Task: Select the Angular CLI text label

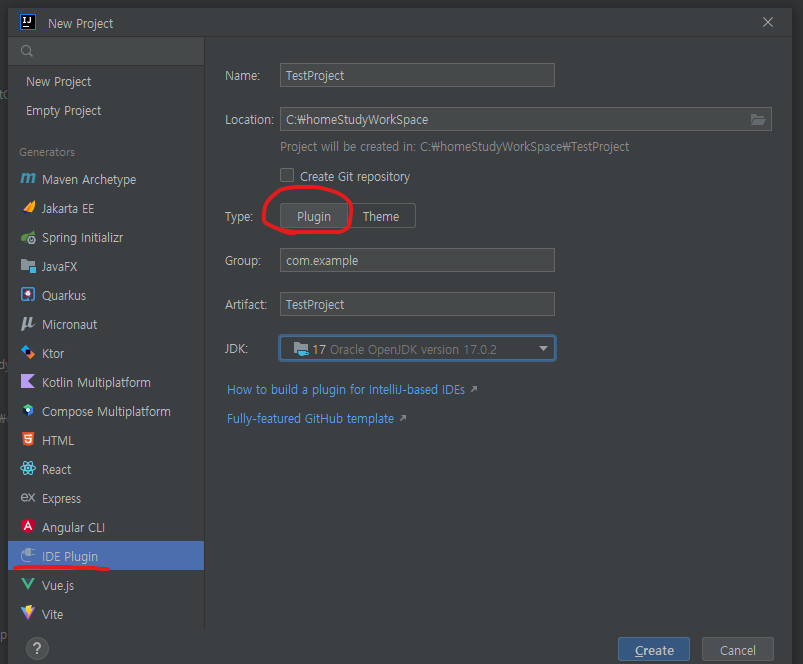Action: tap(73, 527)
